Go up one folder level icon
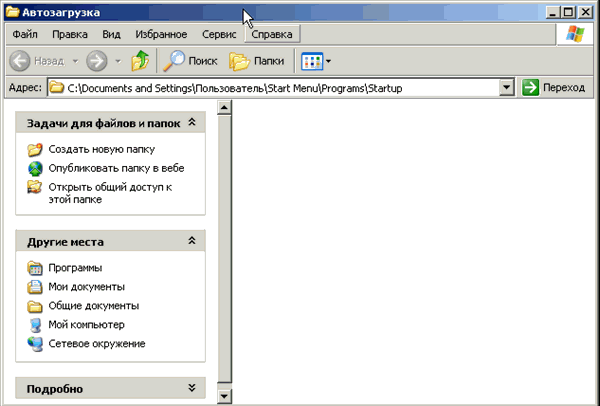Image resolution: width=600 pixels, height=406 pixels. [x=141, y=61]
